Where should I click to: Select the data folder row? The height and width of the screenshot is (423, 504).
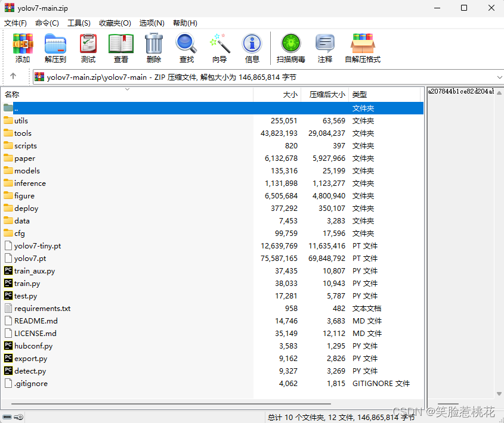212,220
